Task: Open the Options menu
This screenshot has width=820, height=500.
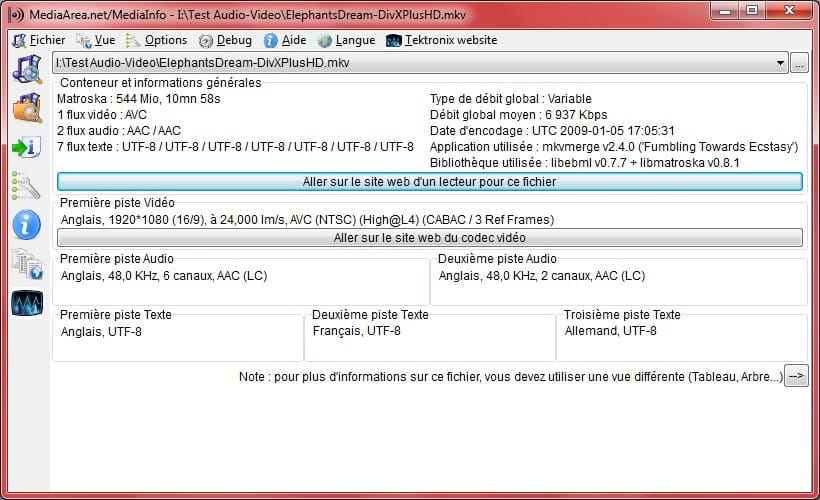Action: 156,40
